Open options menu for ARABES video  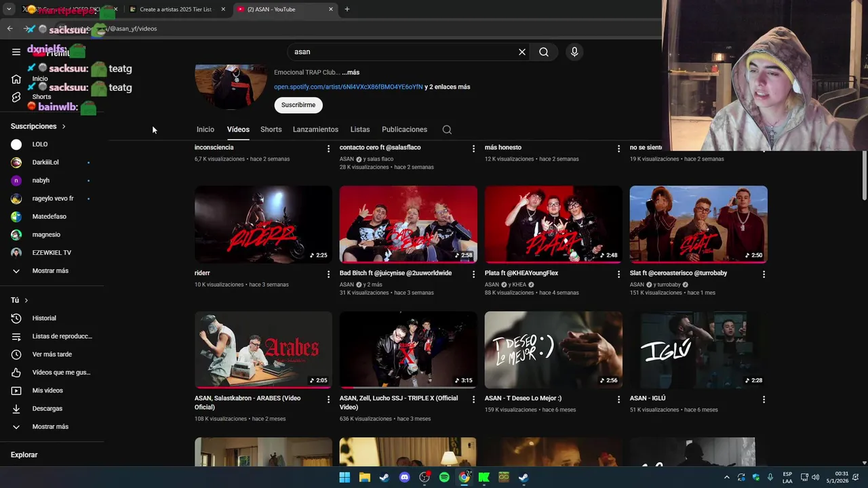tap(328, 399)
